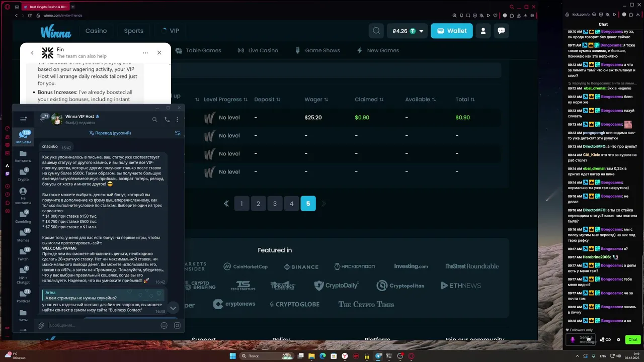644x362 pixels.
Task: Open the Binance featured link
Action: tap(301, 267)
